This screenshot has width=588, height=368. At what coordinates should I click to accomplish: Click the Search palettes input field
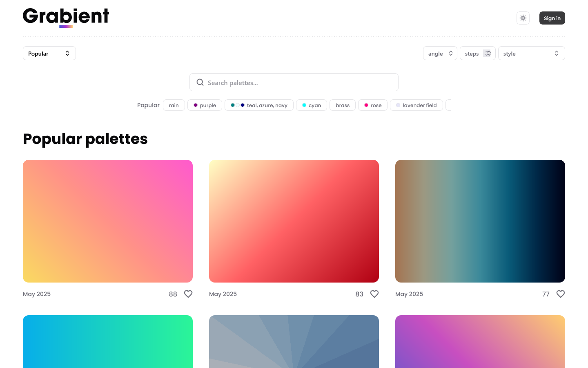pyautogui.click(x=294, y=82)
